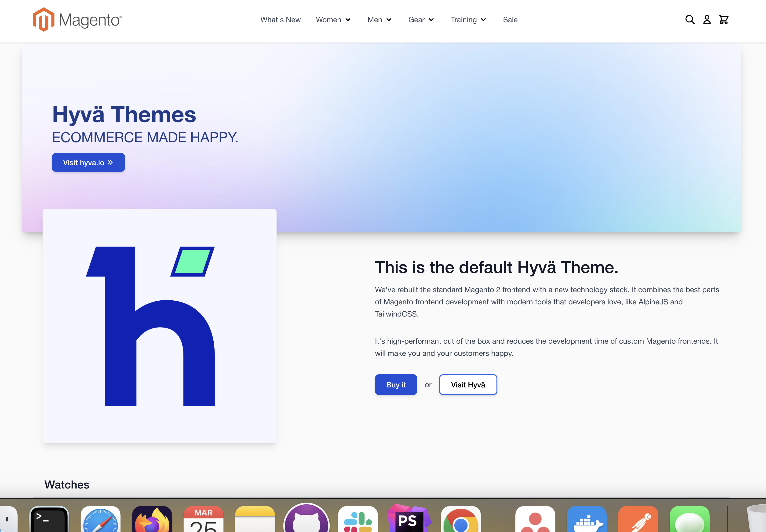Click the Watches section heading

67,484
